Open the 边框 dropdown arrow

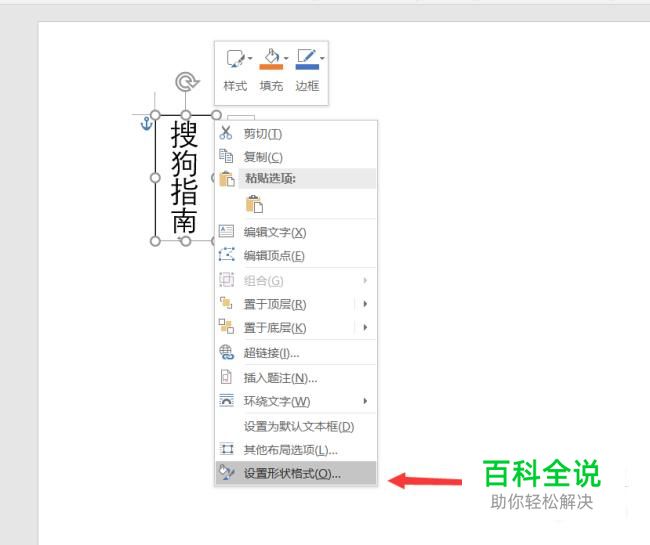point(322,58)
